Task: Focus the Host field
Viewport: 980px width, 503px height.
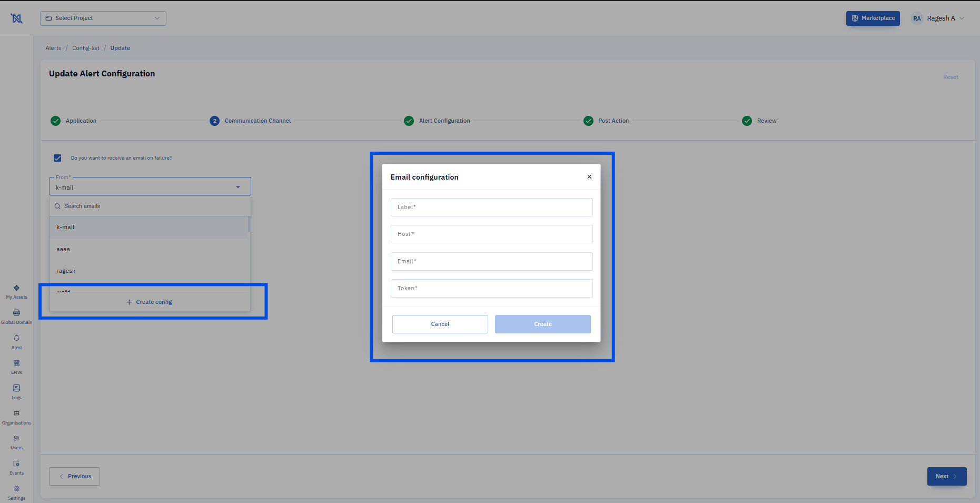Action: tap(491, 234)
